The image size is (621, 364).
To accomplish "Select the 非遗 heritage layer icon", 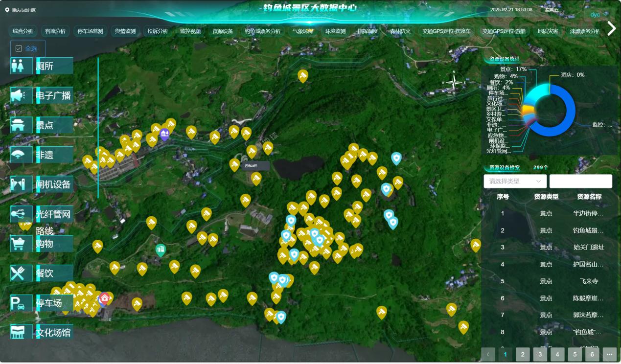I will (x=18, y=155).
